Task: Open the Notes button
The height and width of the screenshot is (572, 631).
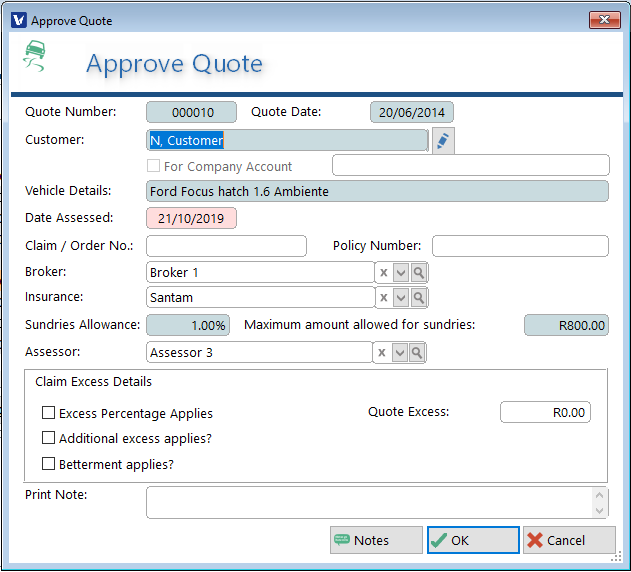Action: (376, 540)
